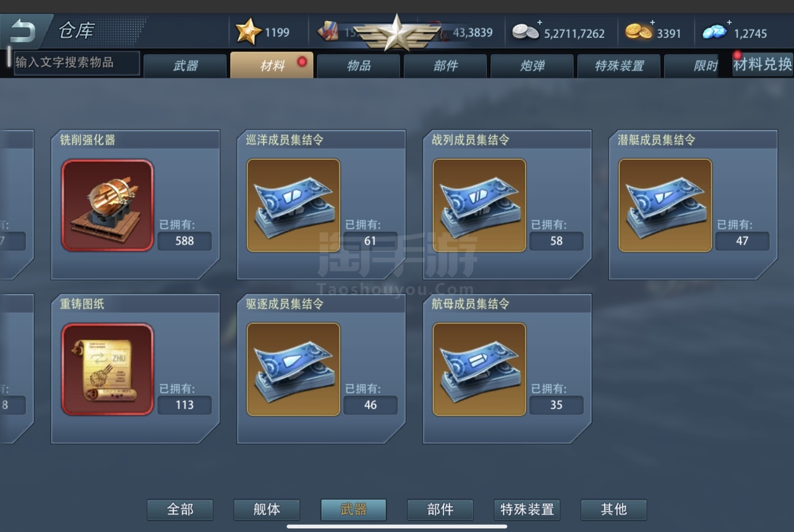The height and width of the screenshot is (532, 794).
Task: Open the 炮弹 tab
Action: (532, 65)
